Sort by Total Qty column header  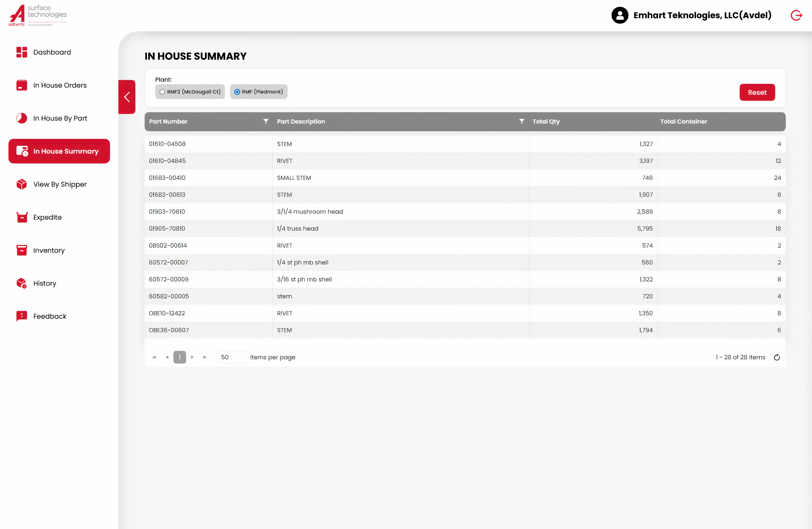pyautogui.click(x=546, y=122)
